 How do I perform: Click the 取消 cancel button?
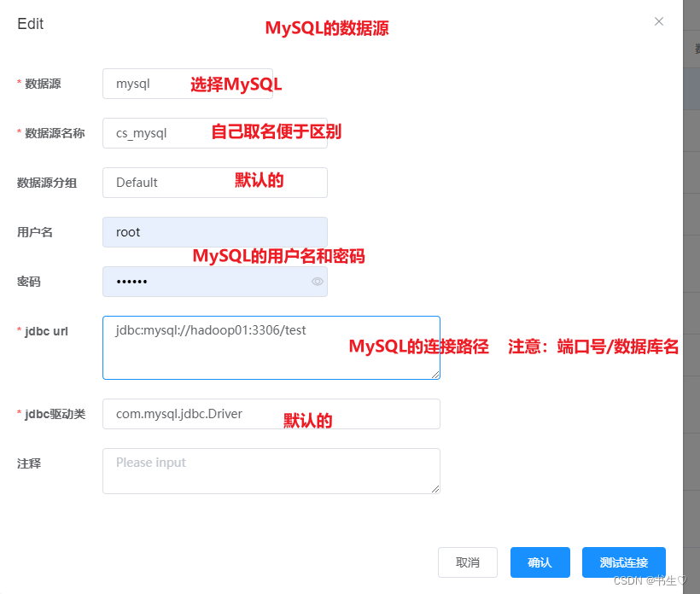click(468, 562)
